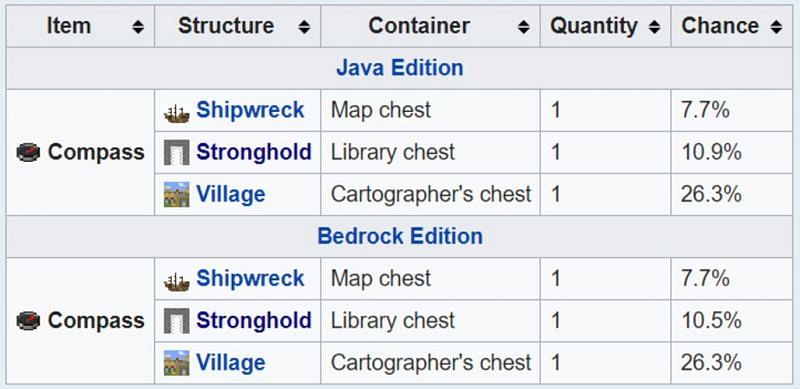This screenshot has height=389, width=800.
Task: Select the 10.9% chance cell
Action: [x=731, y=152]
